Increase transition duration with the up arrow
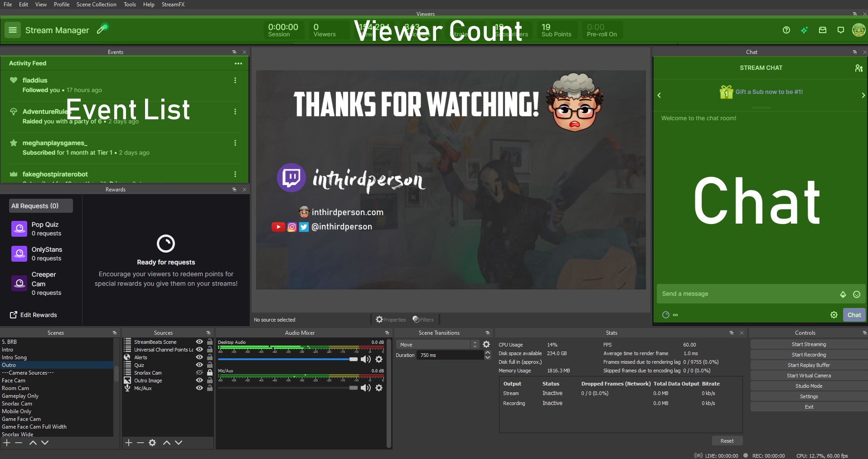Screen dimensions: 868x459 (488, 353)
